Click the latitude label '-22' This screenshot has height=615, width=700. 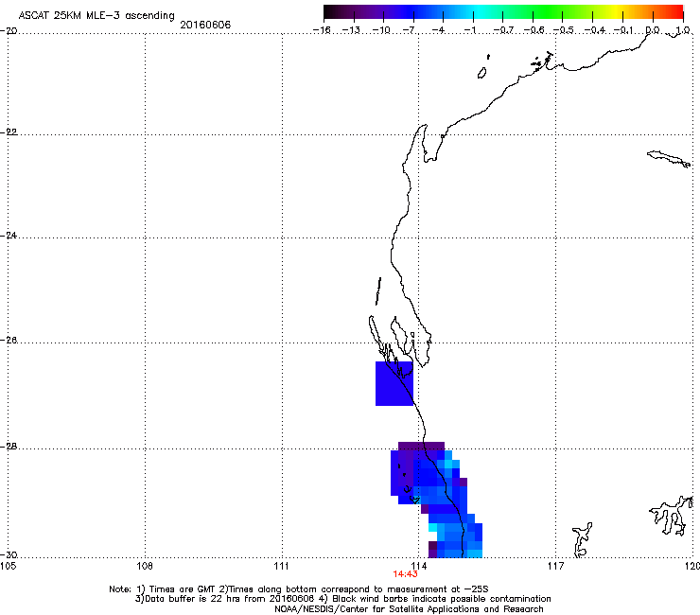pos(9,132)
